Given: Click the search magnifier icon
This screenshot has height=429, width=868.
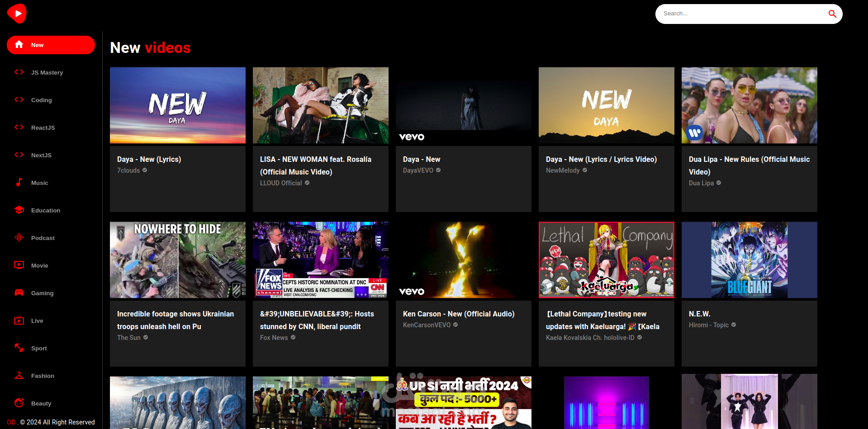Looking at the screenshot, I should (x=832, y=14).
